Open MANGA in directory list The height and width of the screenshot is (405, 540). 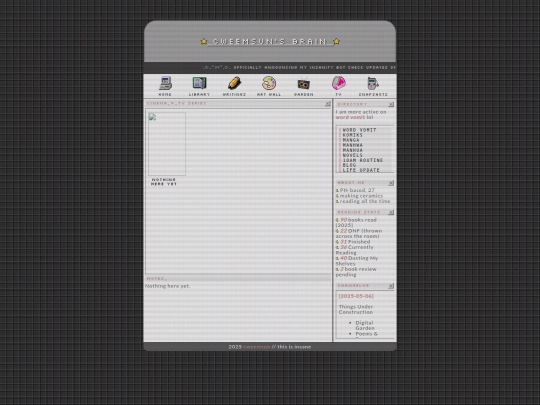pos(351,140)
